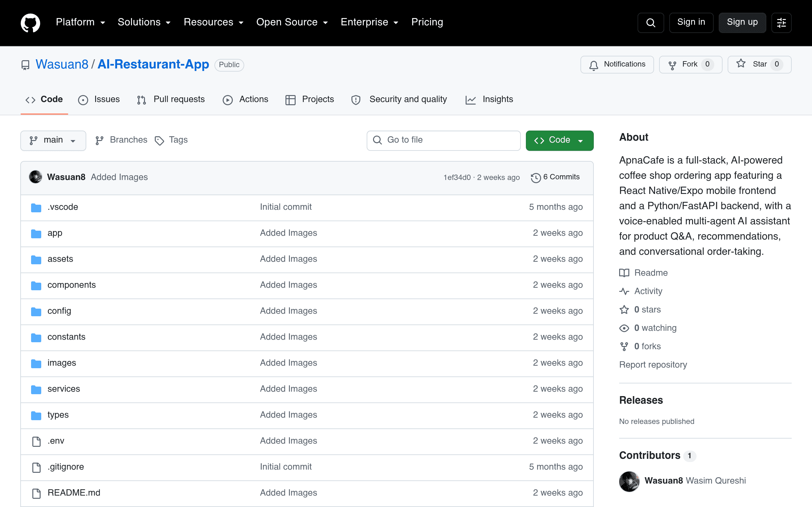Open the Pull requests tab
Viewport: 812px width, 507px height.
coord(171,99)
